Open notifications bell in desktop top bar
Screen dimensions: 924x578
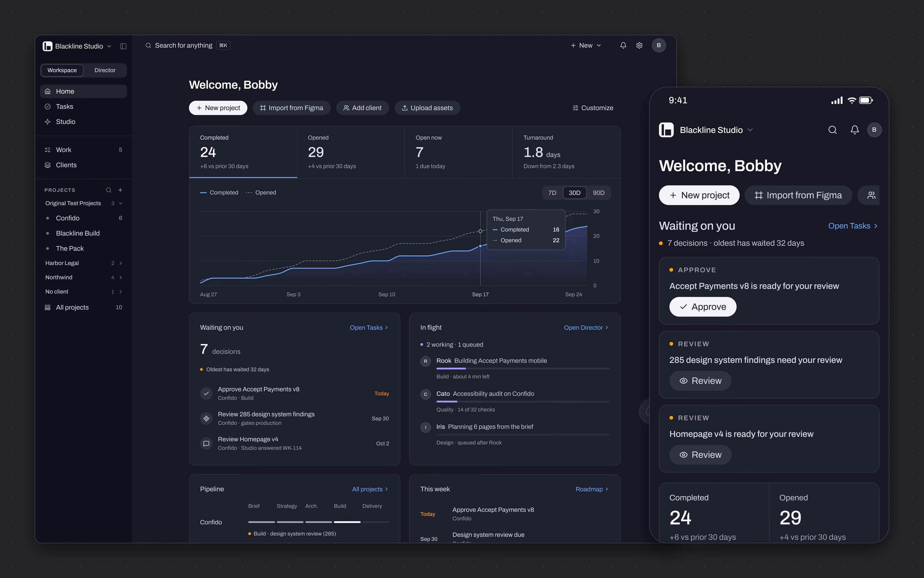(623, 45)
